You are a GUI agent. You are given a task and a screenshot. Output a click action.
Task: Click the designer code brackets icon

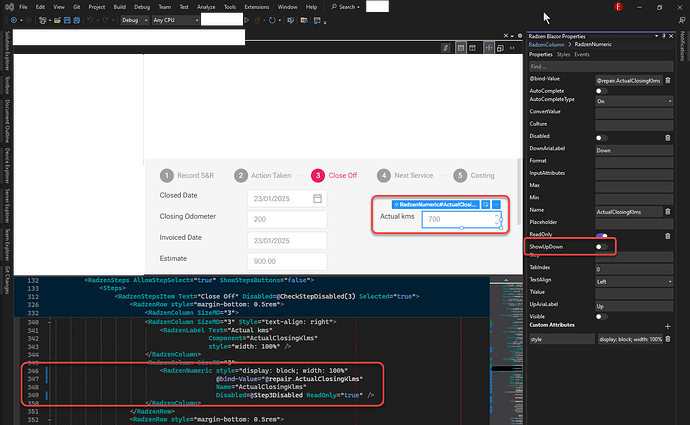(512, 48)
